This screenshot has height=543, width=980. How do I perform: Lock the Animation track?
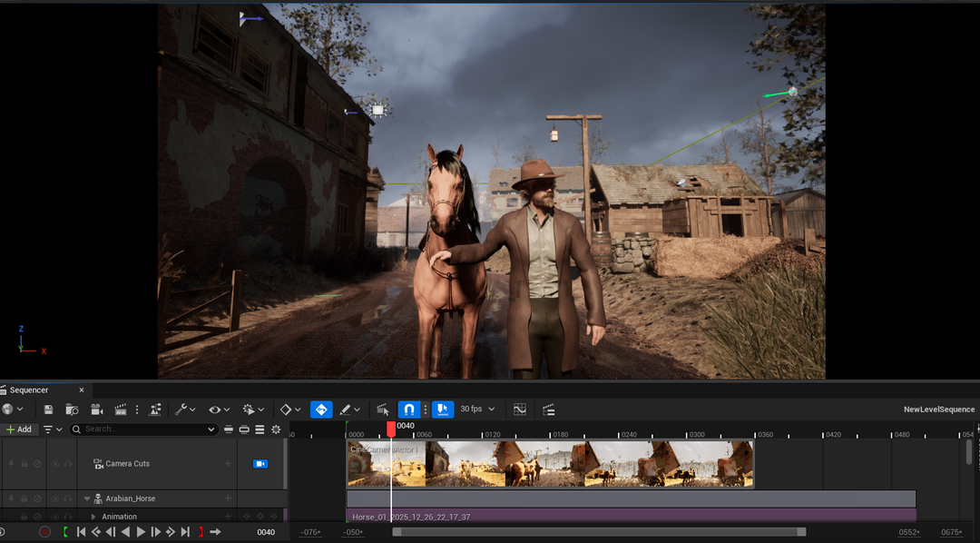pos(24,517)
